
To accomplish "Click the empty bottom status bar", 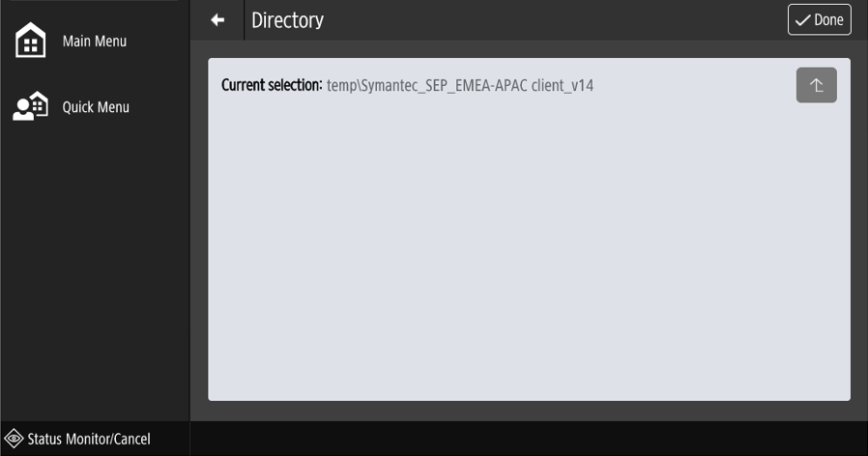I will [529, 439].
